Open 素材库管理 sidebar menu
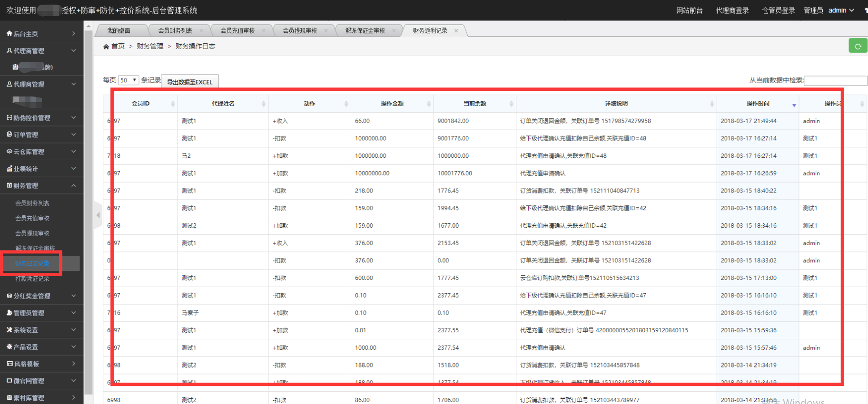This screenshot has width=868, height=404. tap(41, 398)
